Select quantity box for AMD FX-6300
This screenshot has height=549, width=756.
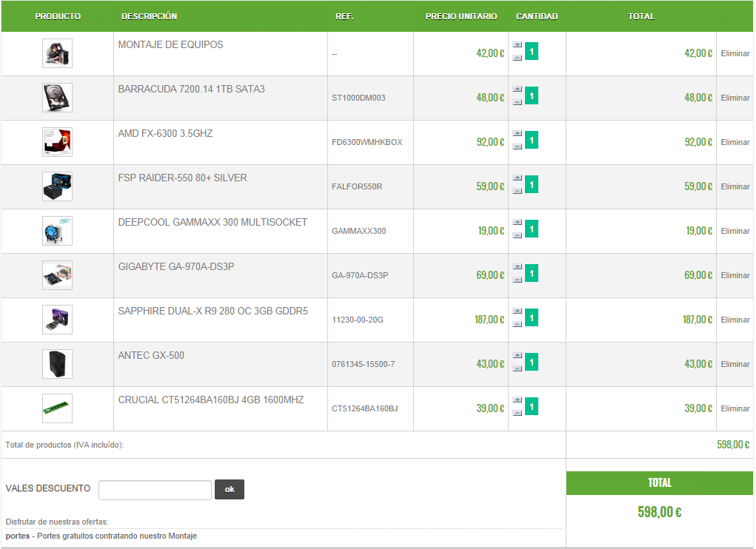[532, 140]
